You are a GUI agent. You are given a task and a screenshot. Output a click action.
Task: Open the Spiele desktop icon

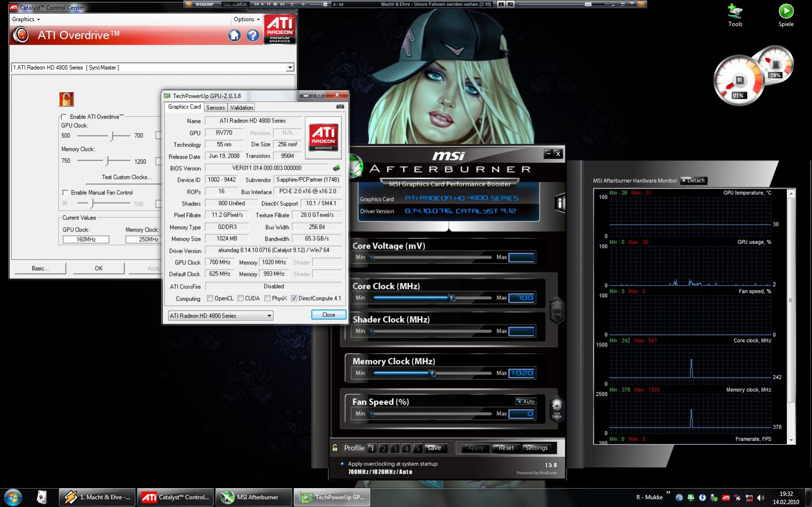(x=786, y=15)
